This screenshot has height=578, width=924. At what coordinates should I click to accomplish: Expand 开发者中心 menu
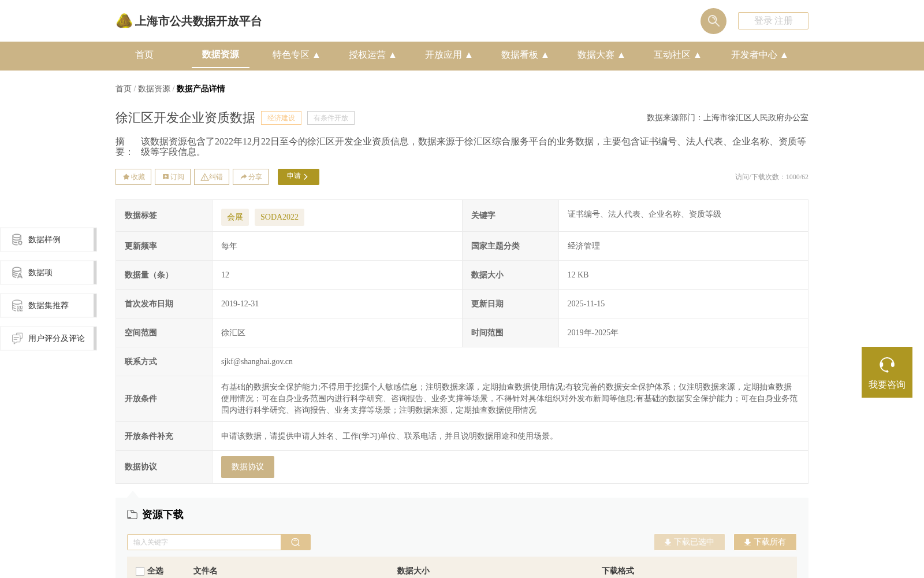click(759, 55)
